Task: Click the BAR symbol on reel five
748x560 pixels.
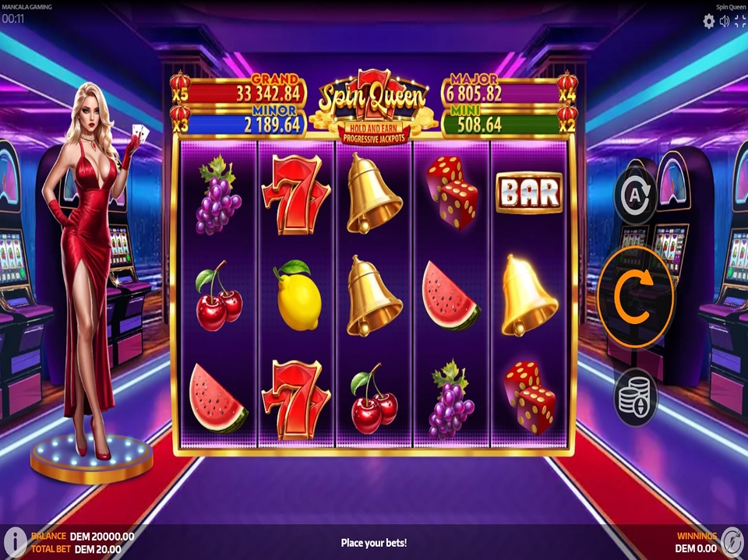Action: click(529, 192)
